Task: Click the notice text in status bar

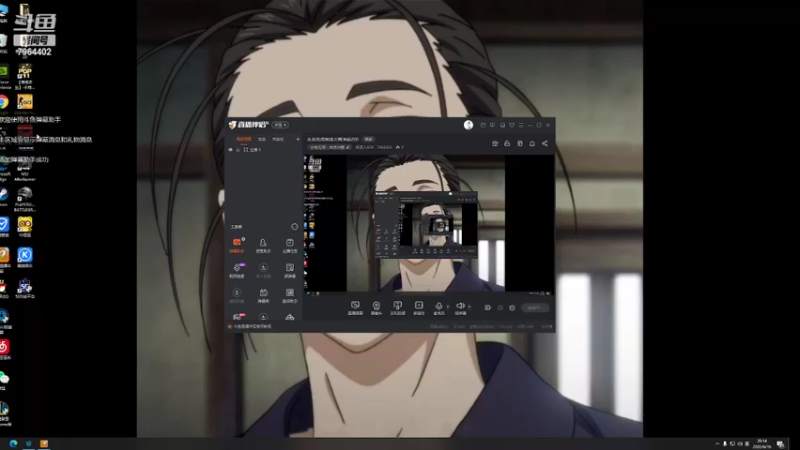Action: tap(254, 326)
